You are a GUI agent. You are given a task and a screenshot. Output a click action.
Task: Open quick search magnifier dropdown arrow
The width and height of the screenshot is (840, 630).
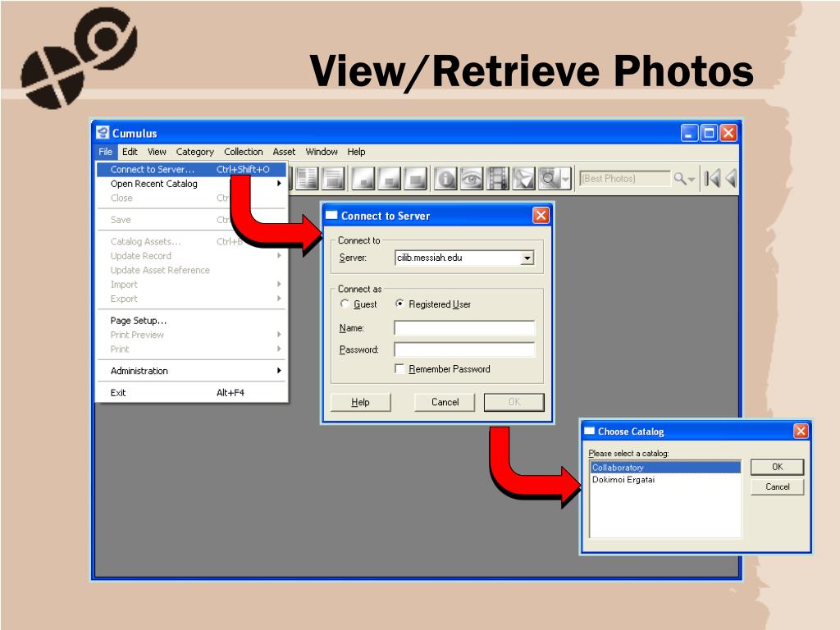(692, 180)
